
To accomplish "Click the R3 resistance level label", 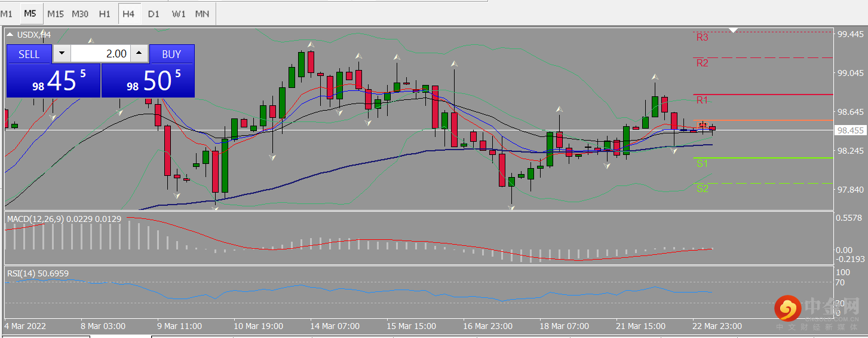I will point(703,37).
